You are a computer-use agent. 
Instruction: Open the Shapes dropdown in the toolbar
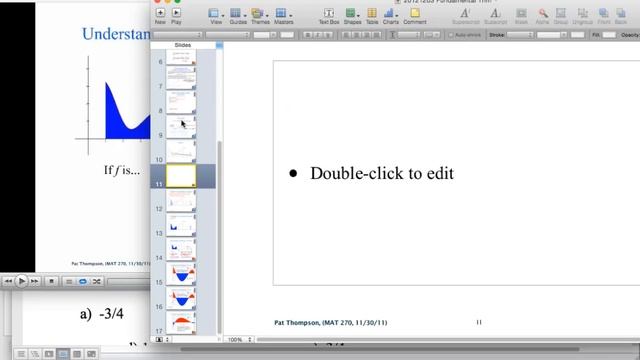[352, 16]
